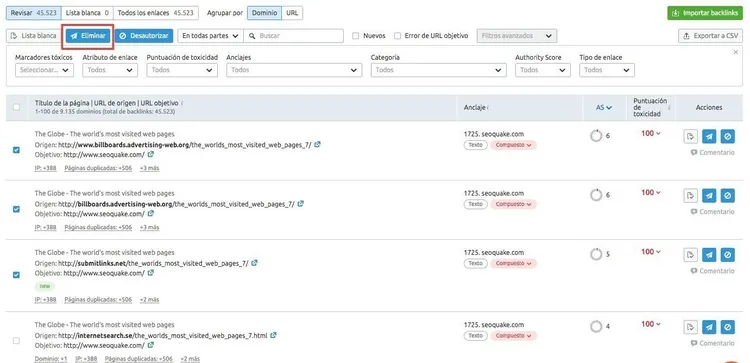Image resolution: width=750 pixels, height=363 pixels.
Task: Open external link icon beside submitlinks.net origin URL
Action: point(254,263)
